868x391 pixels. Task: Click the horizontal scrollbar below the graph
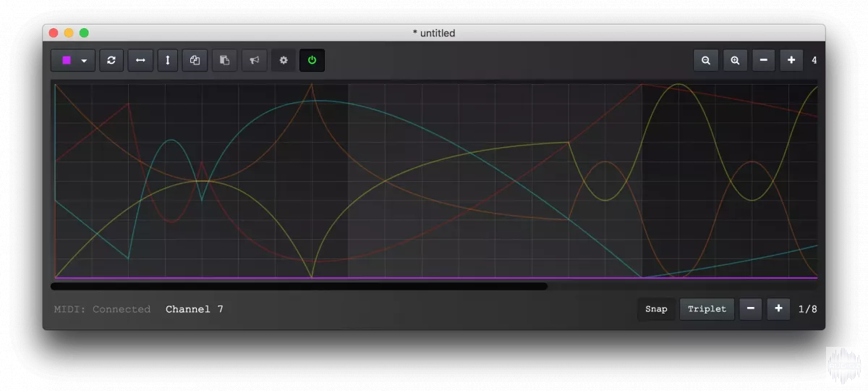(x=299, y=287)
